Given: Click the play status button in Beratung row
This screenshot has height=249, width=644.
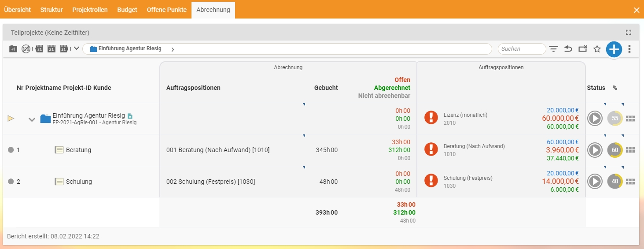Looking at the screenshot, I should click(595, 150).
